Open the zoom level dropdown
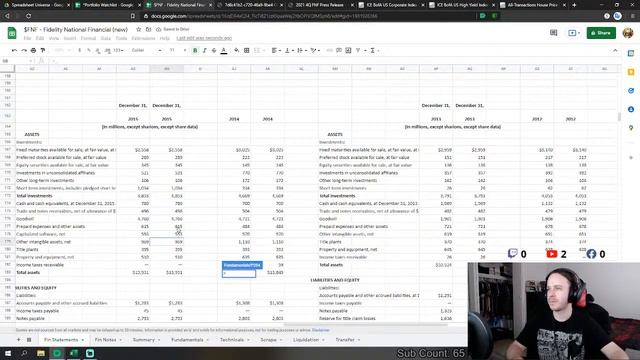 tap(62, 50)
